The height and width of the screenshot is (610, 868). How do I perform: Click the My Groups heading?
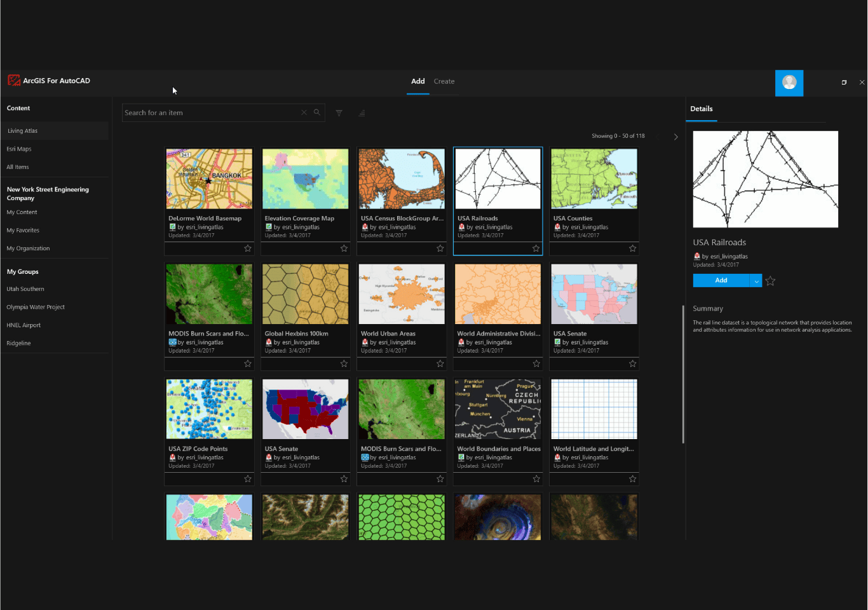[23, 271]
